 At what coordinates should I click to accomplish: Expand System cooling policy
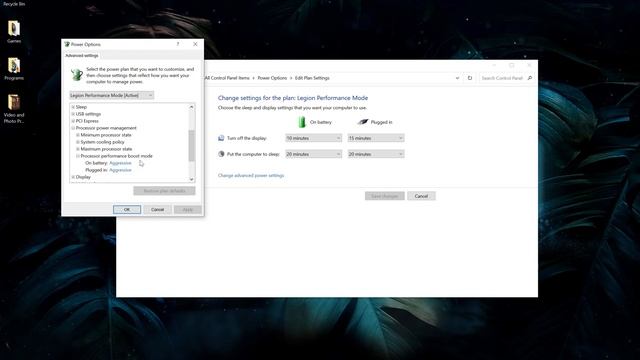[x=78, y=142]
